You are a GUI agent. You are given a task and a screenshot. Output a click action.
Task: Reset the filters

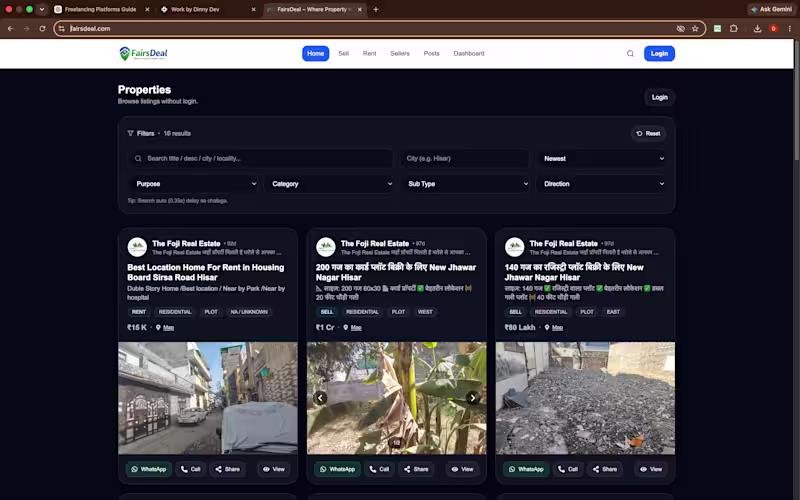click(x=648, y=134)
